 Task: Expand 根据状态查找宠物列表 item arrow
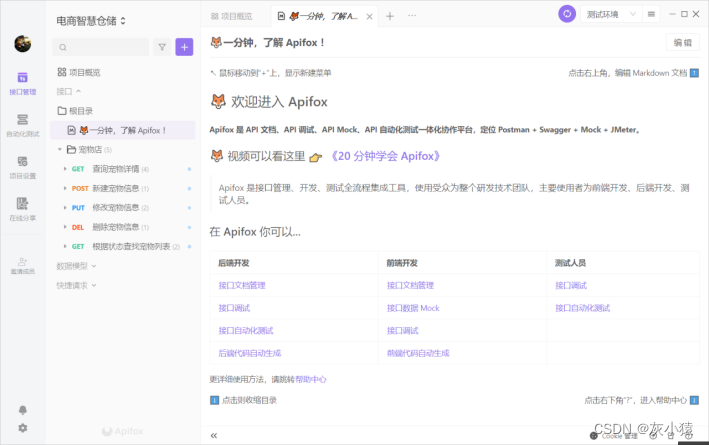click(65, 246)
